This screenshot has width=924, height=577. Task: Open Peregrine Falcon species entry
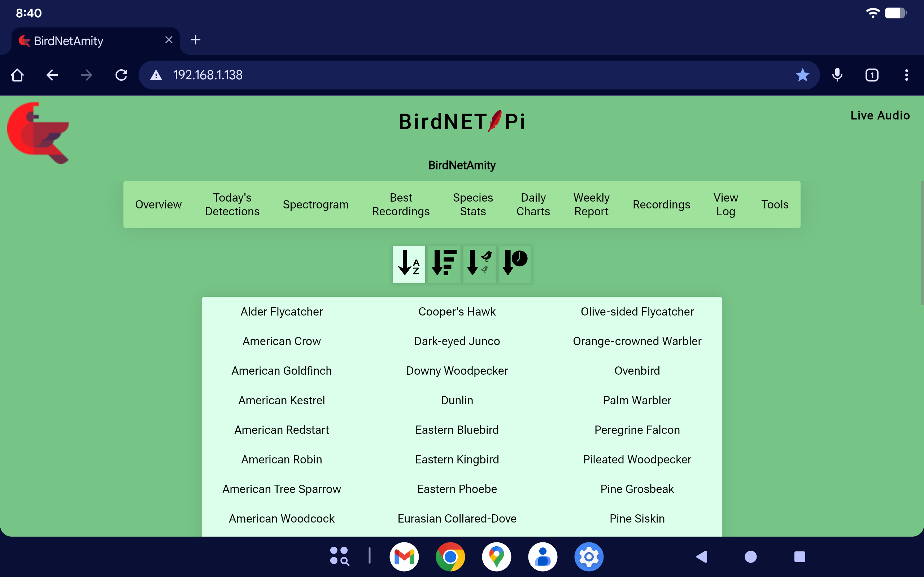(x=637, y=430)
